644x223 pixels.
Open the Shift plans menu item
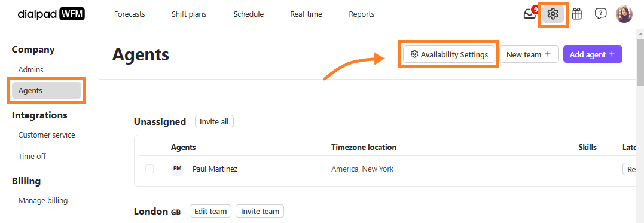189,14
